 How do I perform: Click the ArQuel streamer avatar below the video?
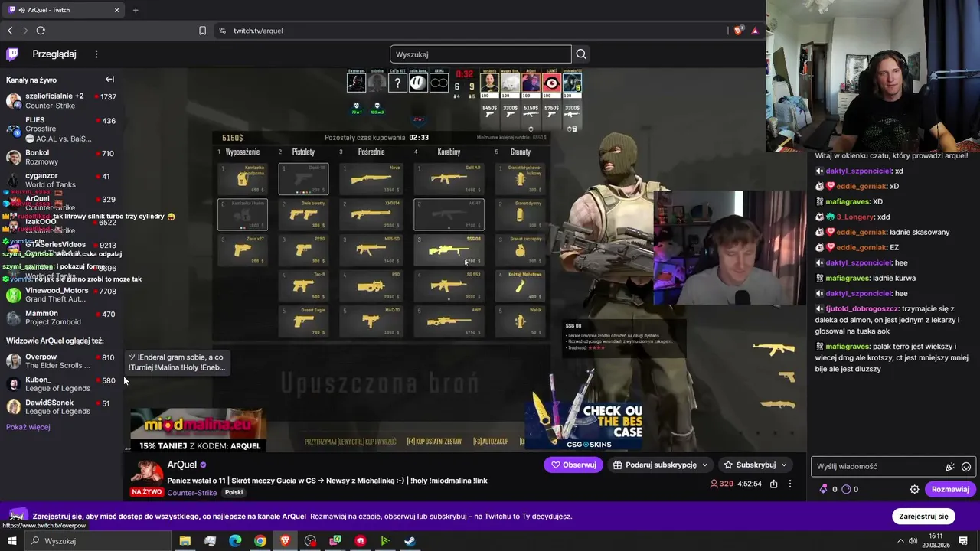[x=147, y=473]
